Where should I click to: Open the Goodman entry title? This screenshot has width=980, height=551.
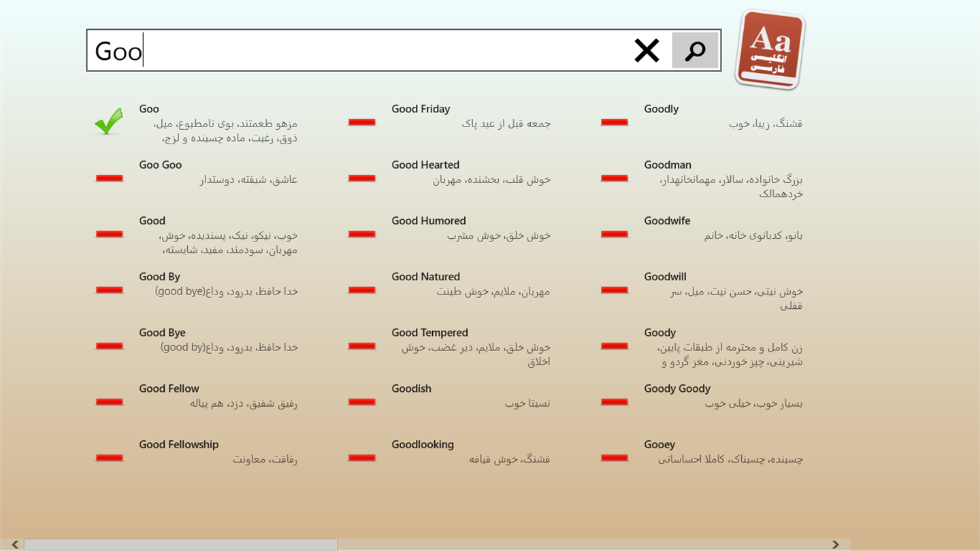pyautogui.click(x=668, y=165)
